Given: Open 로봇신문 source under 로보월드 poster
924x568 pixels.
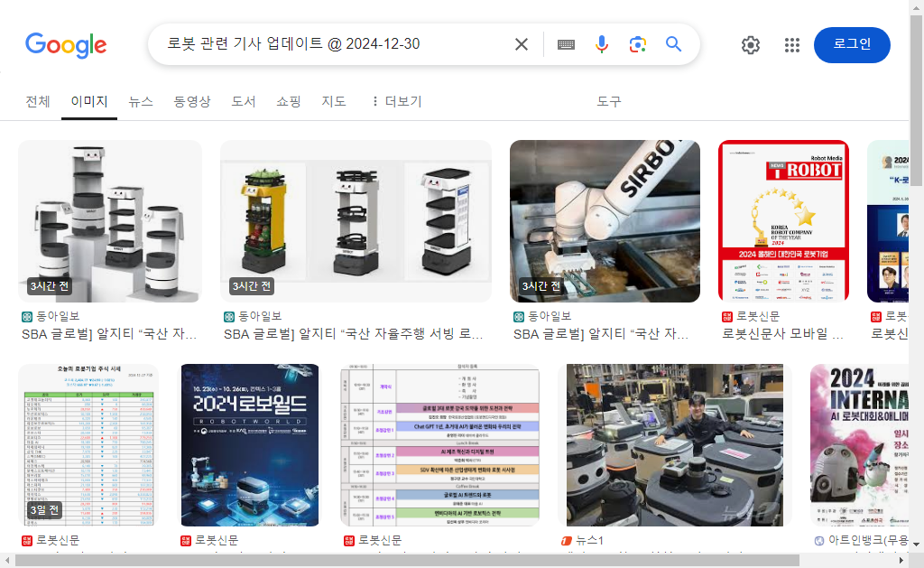Looking at the screenshot, I should coord(217,540).
